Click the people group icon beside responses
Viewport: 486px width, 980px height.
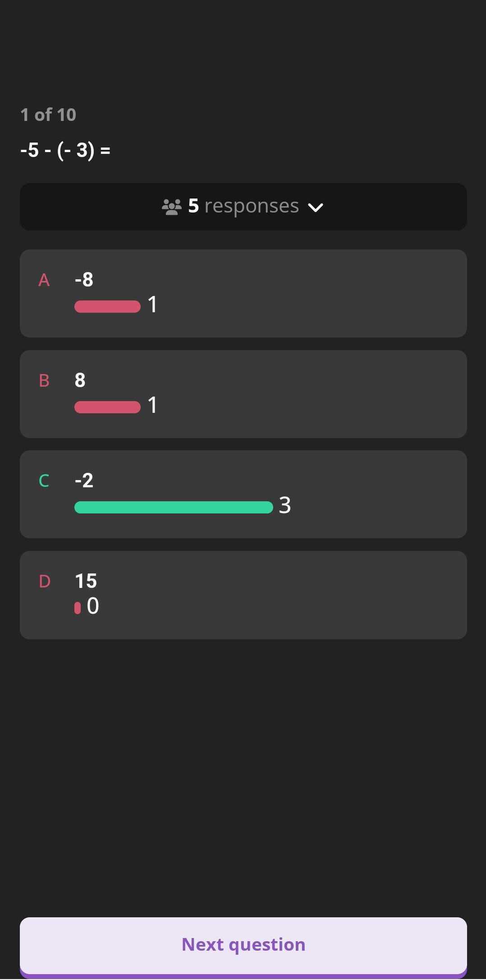click(172, 207)
